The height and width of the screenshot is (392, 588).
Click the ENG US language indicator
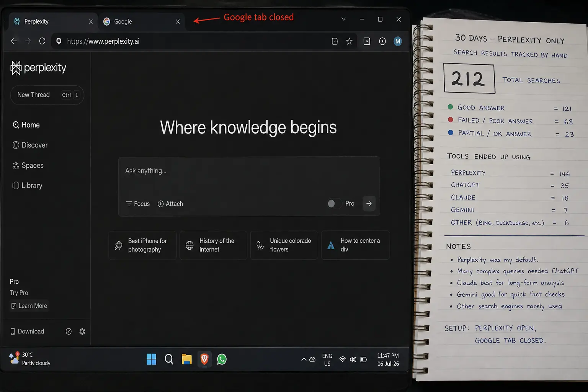327,360
